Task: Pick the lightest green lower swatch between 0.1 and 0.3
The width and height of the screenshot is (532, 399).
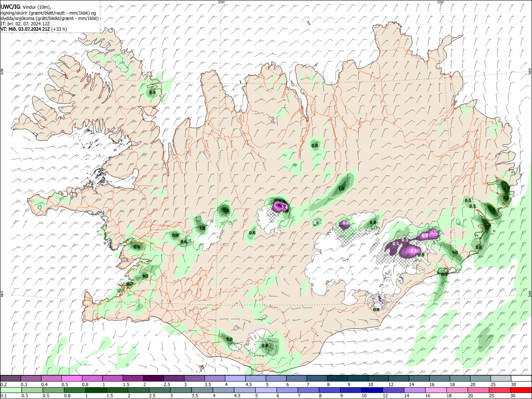Action: pos(11,390)
